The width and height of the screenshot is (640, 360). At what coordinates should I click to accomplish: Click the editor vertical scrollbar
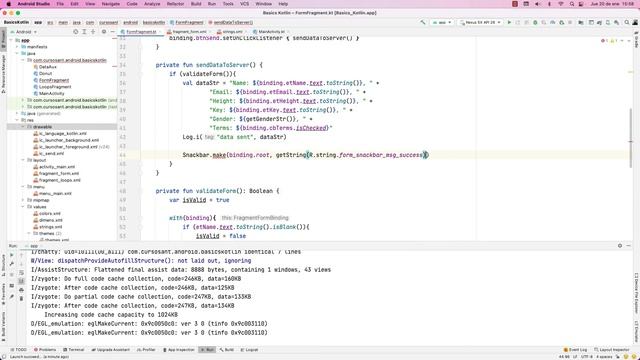(x=631, y=139)
